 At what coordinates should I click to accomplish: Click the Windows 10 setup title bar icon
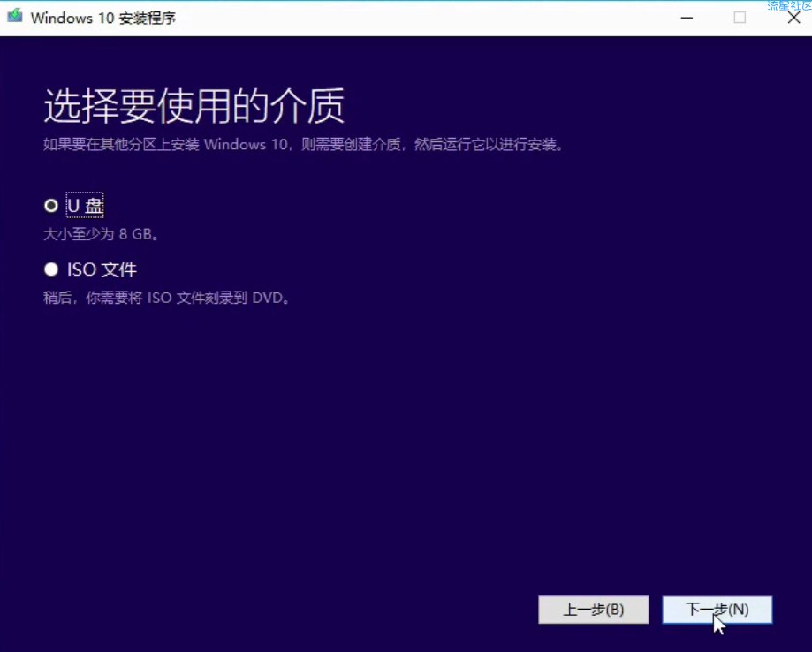(15, 16)
